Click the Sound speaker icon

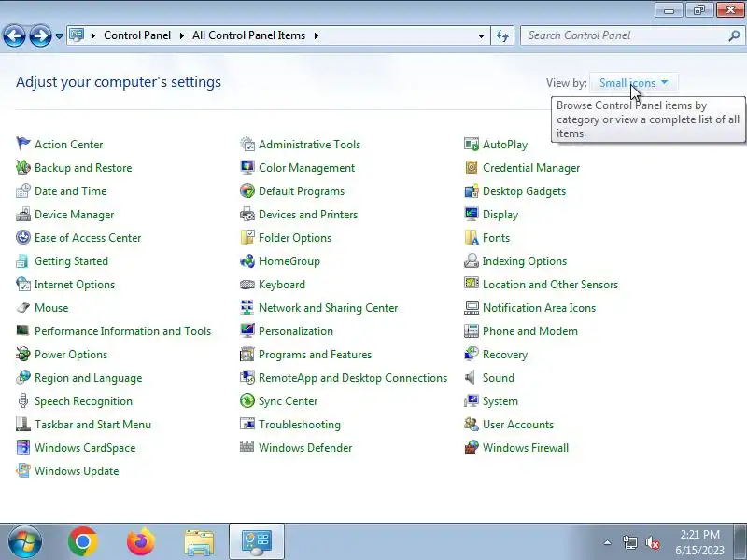(471, 377)
